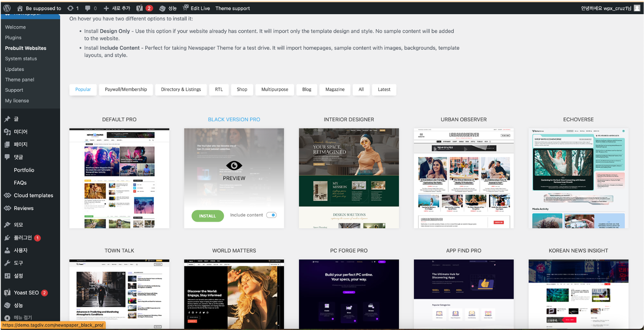Viewport: 644px width, 330px height.
Task: Toggle Include content switch
Action: pyautogui.click(x=271, y=215)
